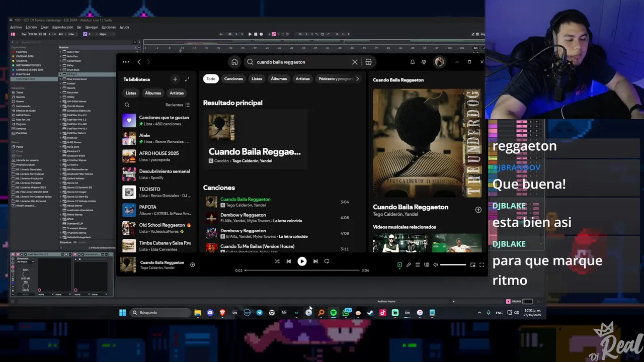Open Canciones que te gustan list
Image resolution: width=644 pixels, height=362 pixels.
[157, 120]
